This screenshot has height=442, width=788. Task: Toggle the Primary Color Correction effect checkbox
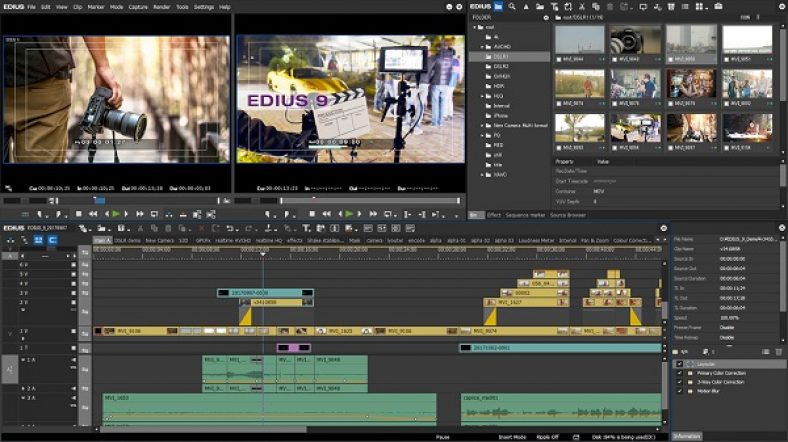680,373
